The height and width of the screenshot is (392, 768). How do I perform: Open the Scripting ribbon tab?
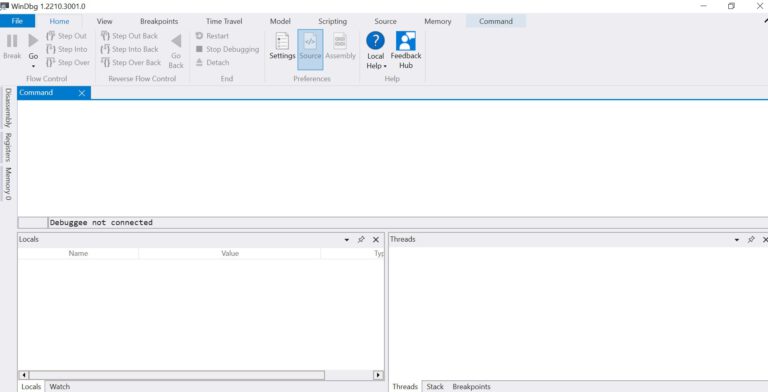coord(333,21)
